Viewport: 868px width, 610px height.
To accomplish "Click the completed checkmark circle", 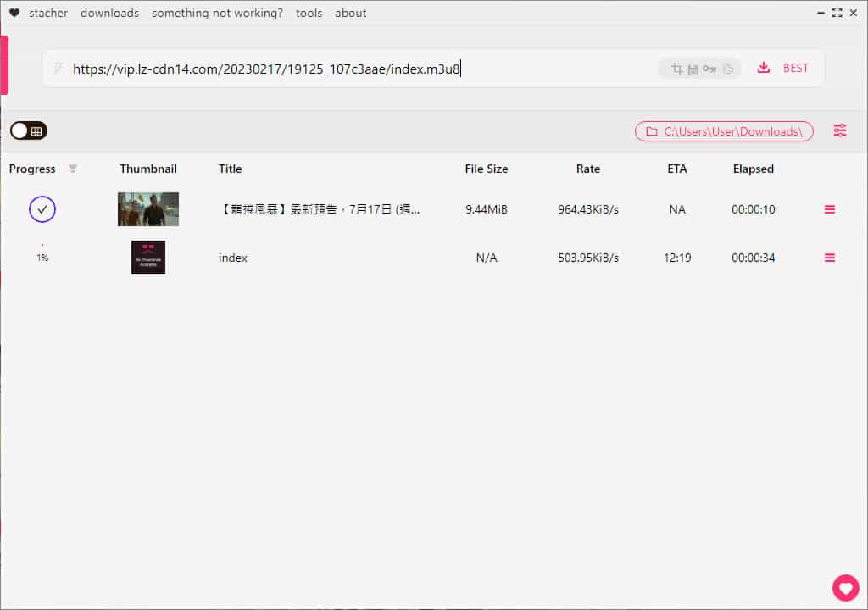I will click(42, 209).
